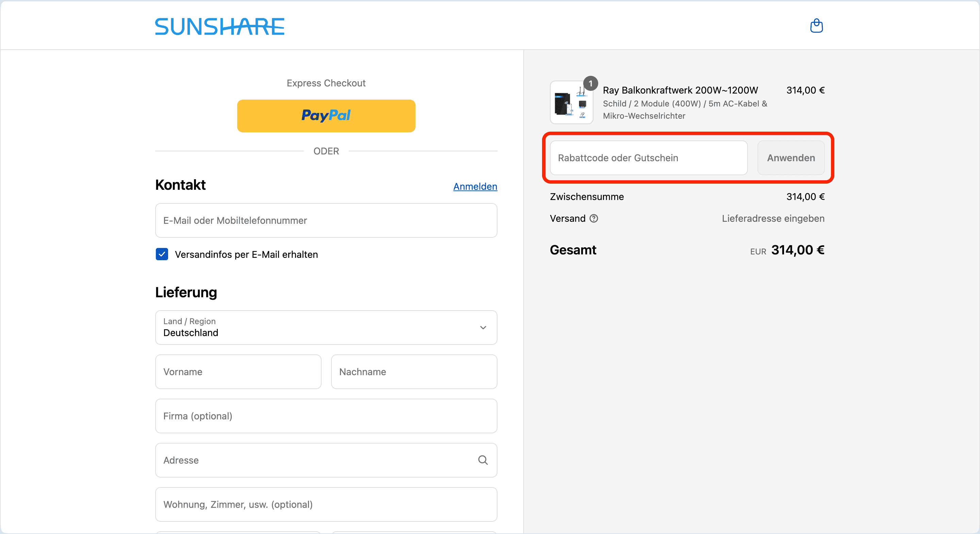Click product title Ray Balkonkraftwerk 200W~1200W
Image resolution: width=980 pixels, height=534 pixels.
click(x=680, y=90)
